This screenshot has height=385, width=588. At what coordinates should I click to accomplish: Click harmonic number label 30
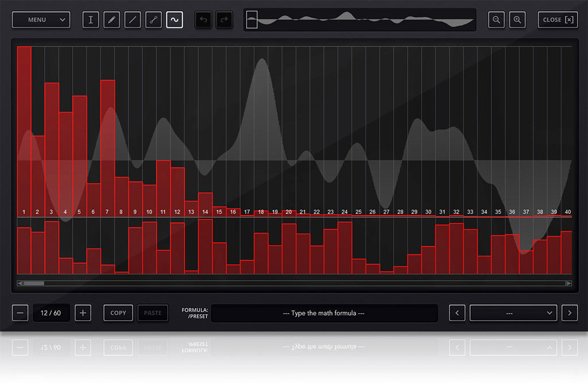tap(428, 212)
